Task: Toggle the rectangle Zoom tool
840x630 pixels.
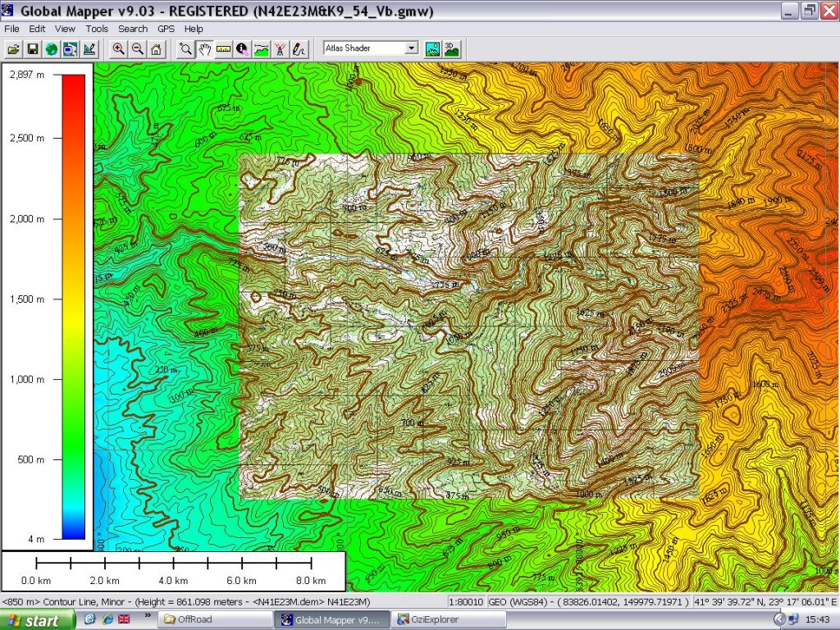Action: point(186,49)
